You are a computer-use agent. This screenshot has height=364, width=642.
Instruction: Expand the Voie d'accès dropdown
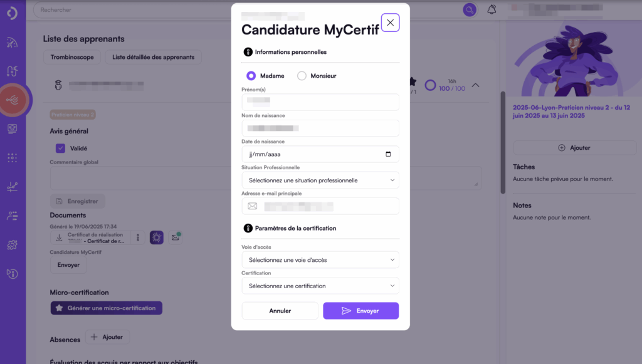pyautogui.click(x=320, y=259)
